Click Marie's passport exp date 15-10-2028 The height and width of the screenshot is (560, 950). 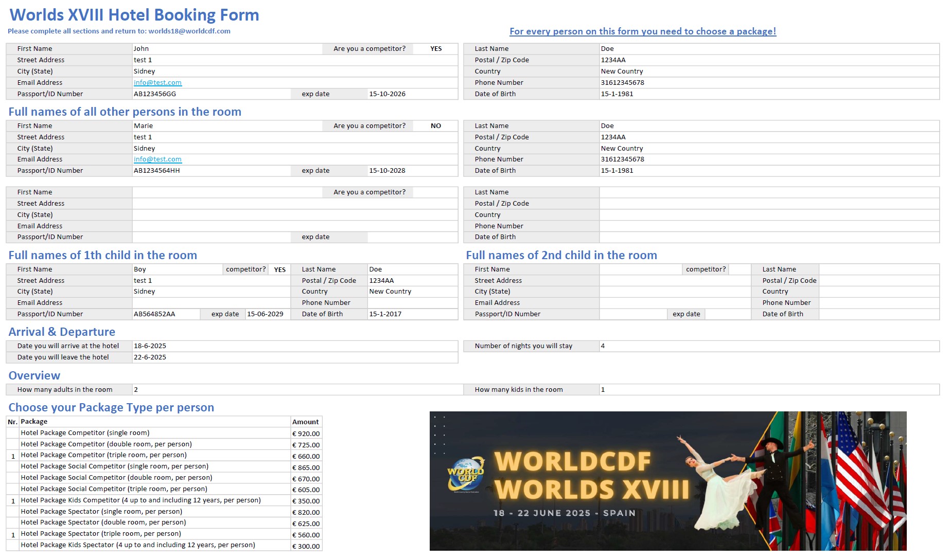(x=412, y=171)
